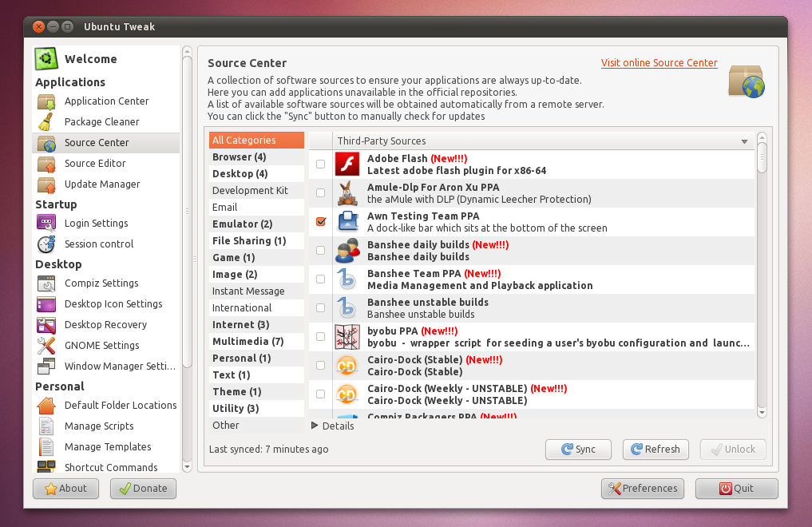Click the Donate button
Image resolution: width=812 pixels, height=527 pixels.
[143, 488]
